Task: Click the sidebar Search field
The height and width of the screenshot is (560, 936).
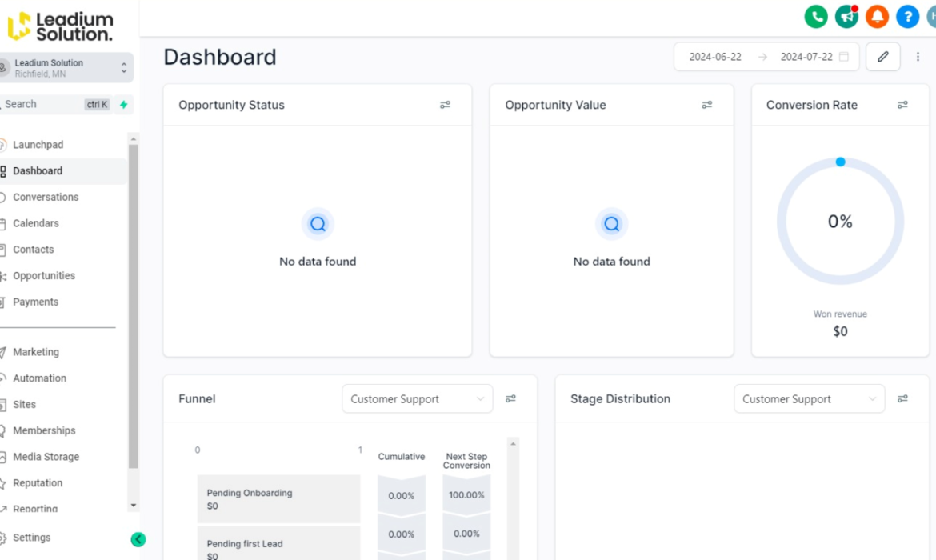Action: 57,105
